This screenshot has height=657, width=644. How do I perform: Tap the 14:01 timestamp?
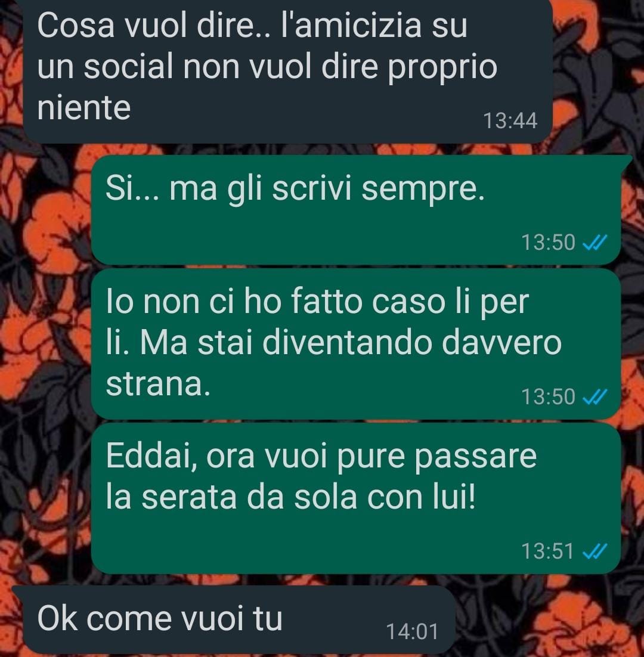(x=412, y=632)
